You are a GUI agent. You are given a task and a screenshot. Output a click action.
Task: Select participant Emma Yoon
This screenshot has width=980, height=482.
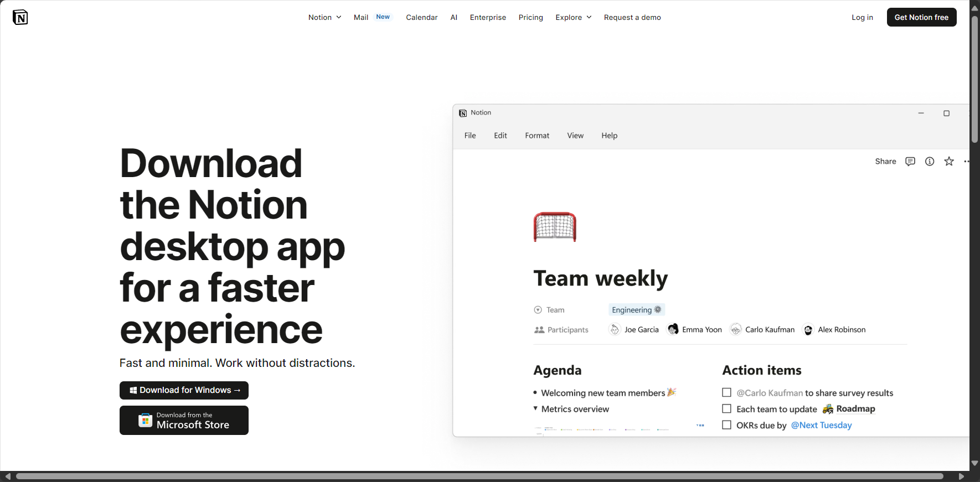pyautogui.click(x=695, y=330)
